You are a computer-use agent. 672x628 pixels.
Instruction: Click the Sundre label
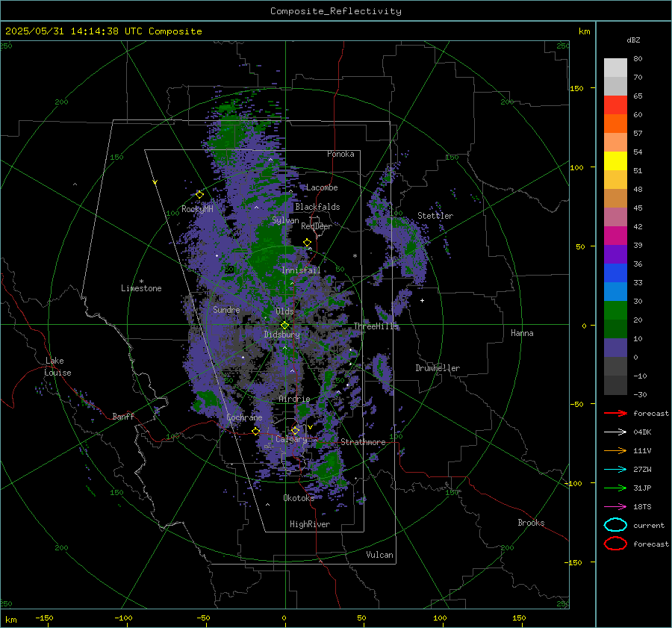(226, 309)
